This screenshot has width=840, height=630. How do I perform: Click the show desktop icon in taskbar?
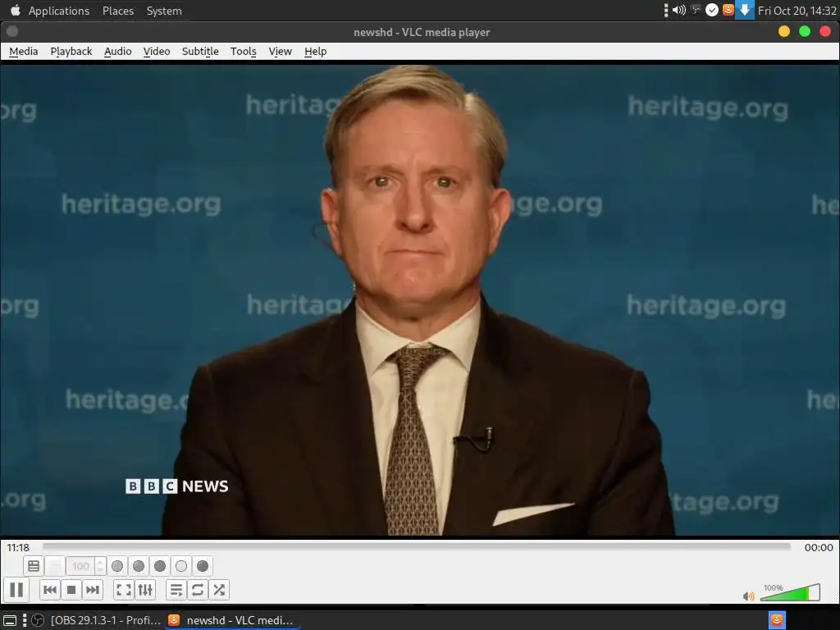(x=10, y=620)
